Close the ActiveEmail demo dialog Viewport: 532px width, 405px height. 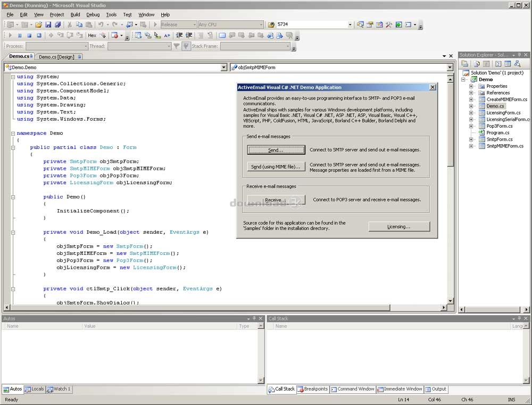click(x=433, y=87)
